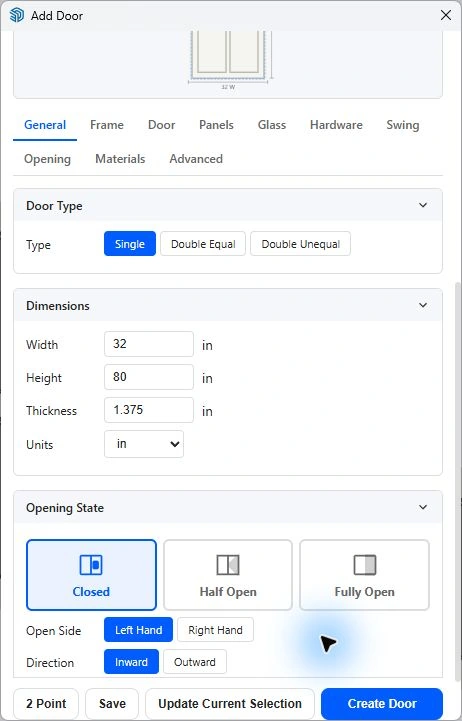Switch to the General tab
The image size is (462, 721).
[x=45, y=125]
